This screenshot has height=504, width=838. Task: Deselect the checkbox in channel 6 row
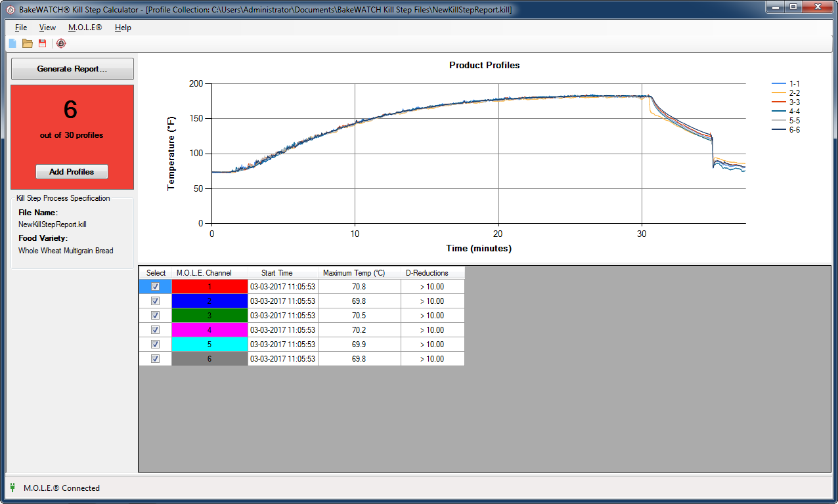156,359
